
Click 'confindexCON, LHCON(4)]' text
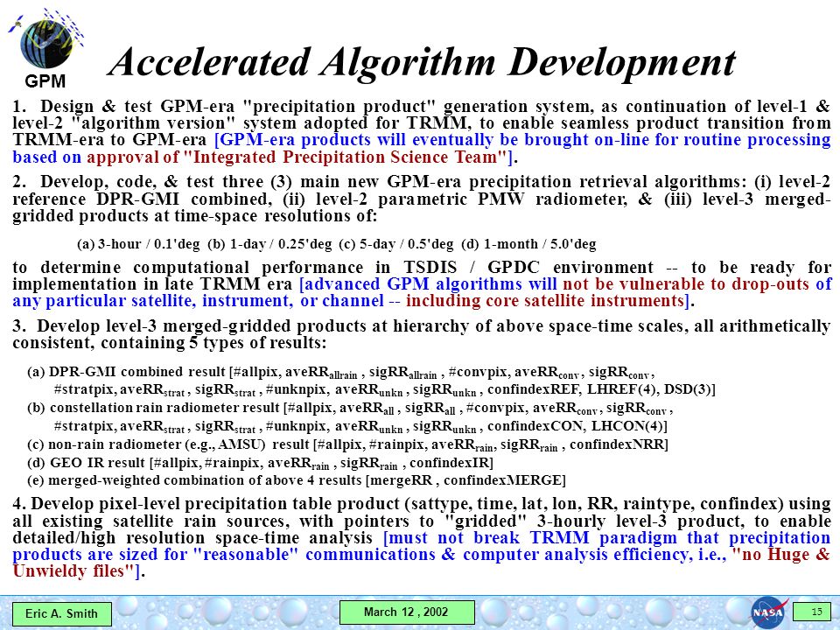pyautogui.click(x=577, y=426)
